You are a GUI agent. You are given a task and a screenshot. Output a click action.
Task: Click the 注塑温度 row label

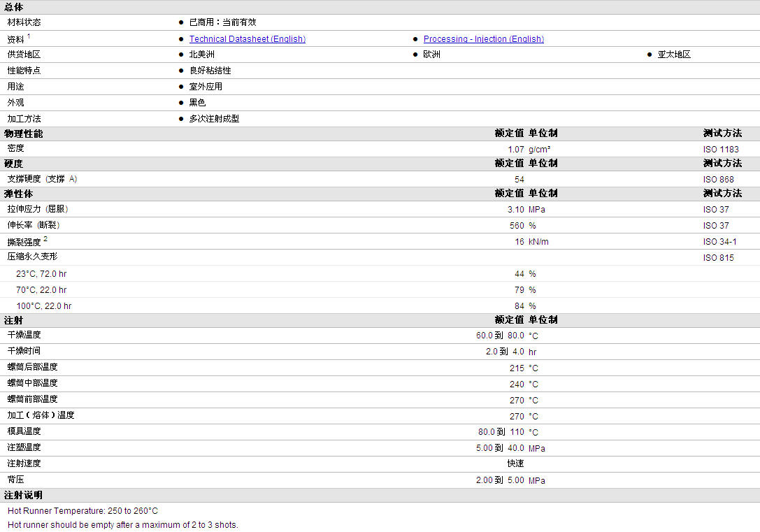[24, 447]
